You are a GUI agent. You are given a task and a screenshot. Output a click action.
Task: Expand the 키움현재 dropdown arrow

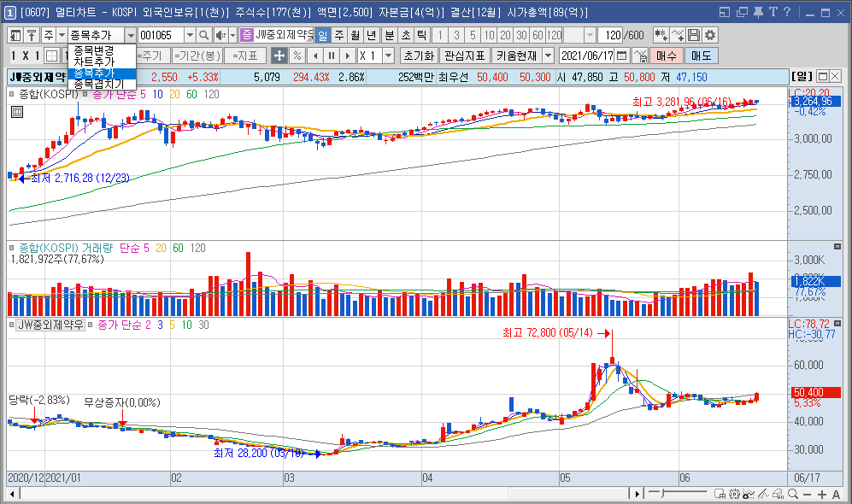(549, 56)
